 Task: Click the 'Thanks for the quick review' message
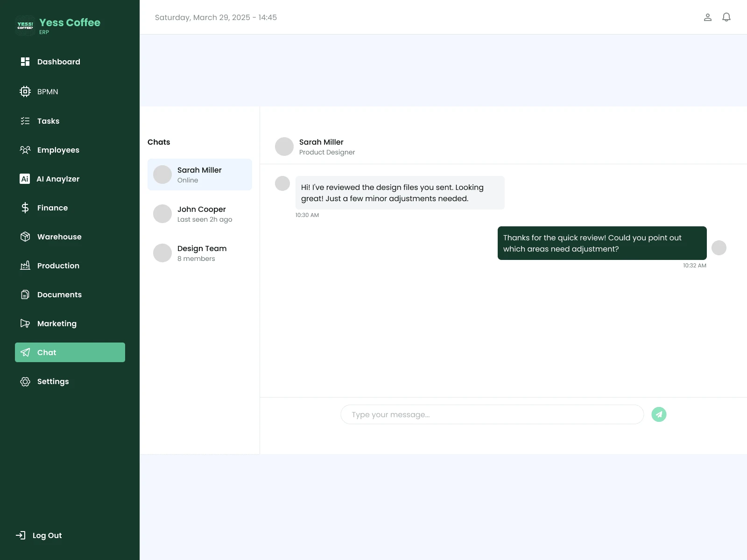[602, 243]
